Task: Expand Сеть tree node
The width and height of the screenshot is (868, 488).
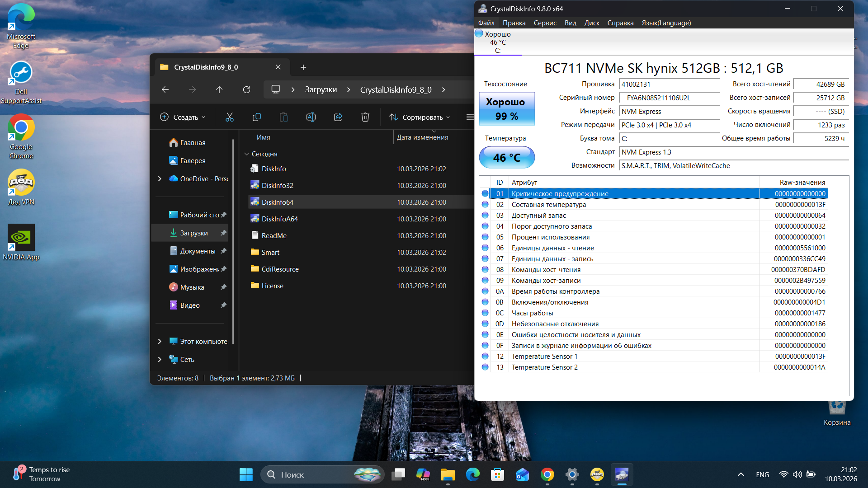Action: coord(160,359)
